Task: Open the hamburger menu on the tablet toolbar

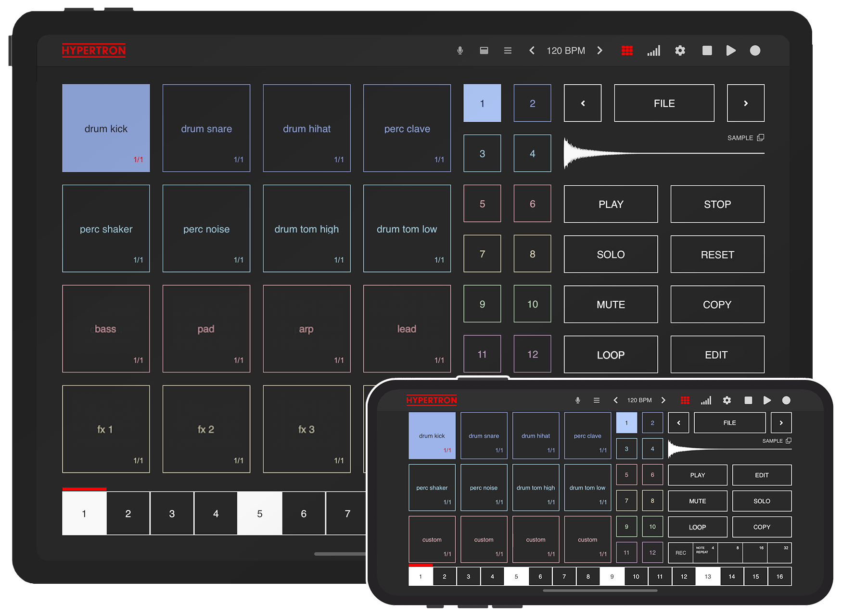Action: pos(508,51)
